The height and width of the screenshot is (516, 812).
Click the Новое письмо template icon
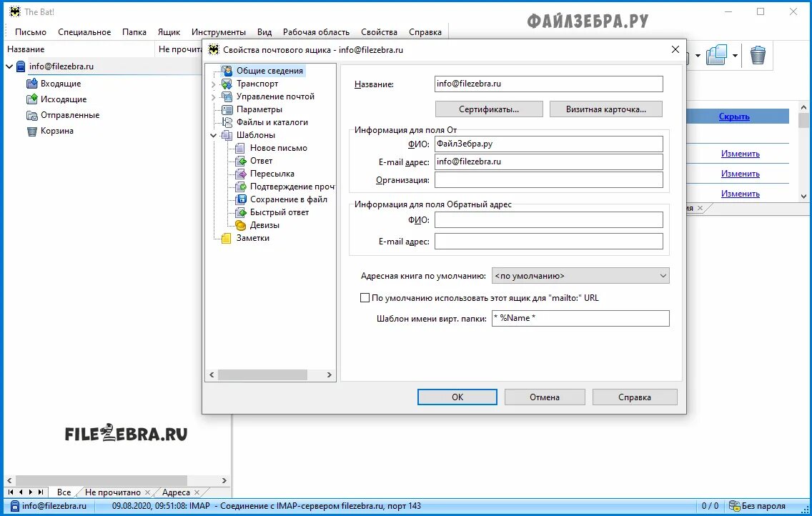tap(240, 148)
